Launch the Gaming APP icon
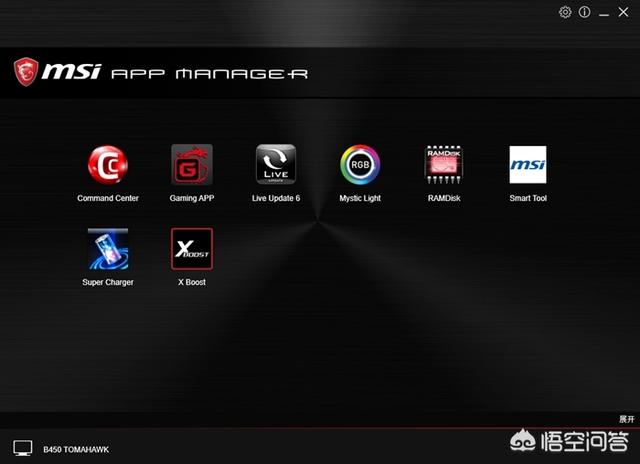Image resolution: width=640 pixels, height=464 pixels. point(192,164)
